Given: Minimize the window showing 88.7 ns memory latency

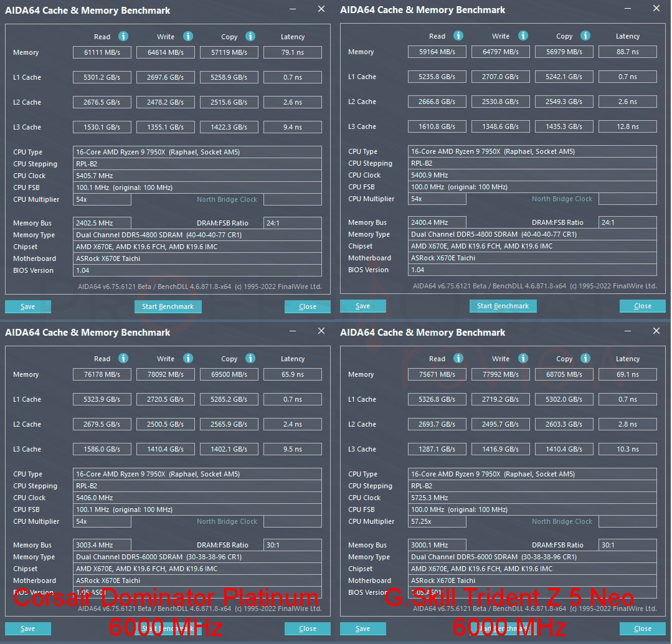Looking at the screenshot, I should (628, 9).
